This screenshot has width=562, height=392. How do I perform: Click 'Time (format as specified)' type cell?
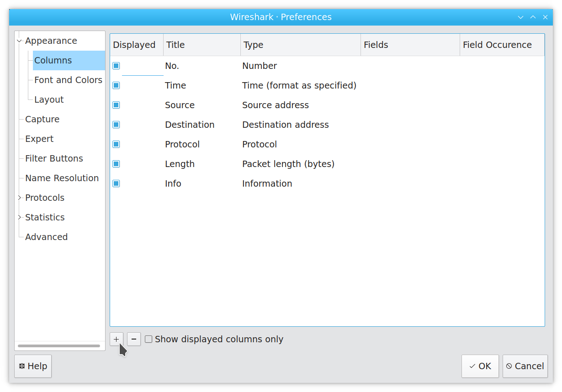tap(301, 85)
